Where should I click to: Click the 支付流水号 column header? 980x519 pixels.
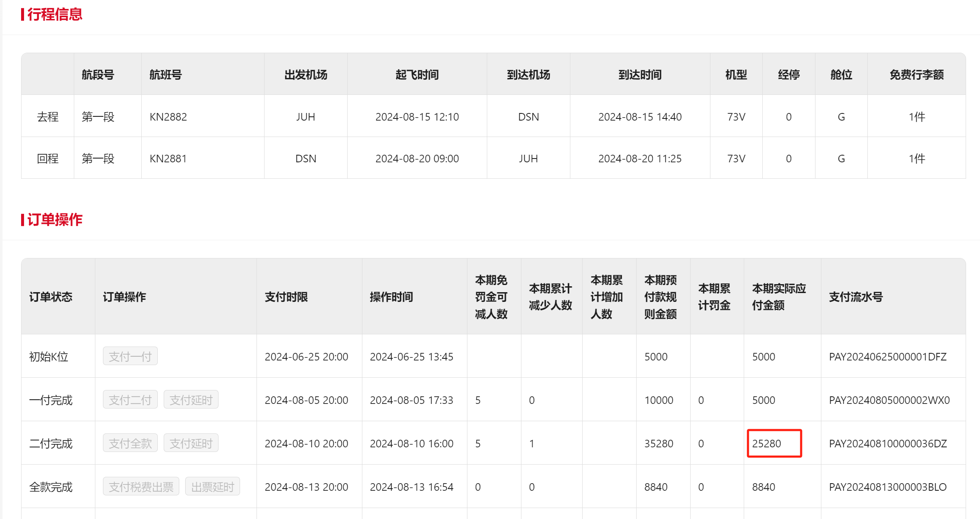pos(856,297)
